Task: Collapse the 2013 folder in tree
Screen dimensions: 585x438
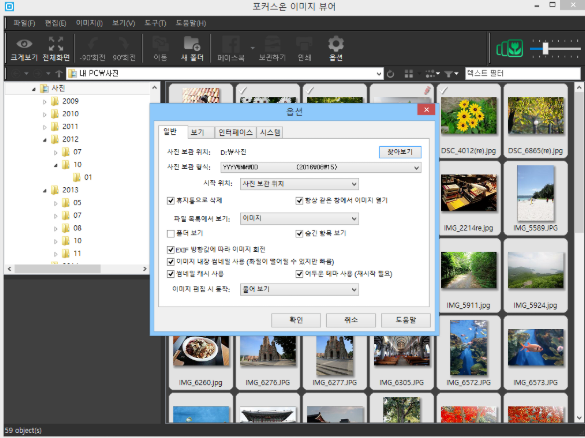Action: [44, 191]
